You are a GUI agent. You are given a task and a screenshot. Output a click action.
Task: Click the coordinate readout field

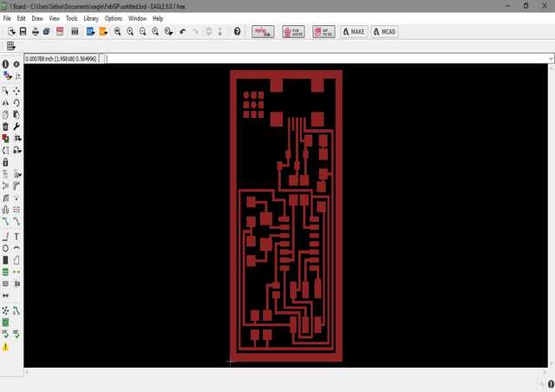[61, 58]
